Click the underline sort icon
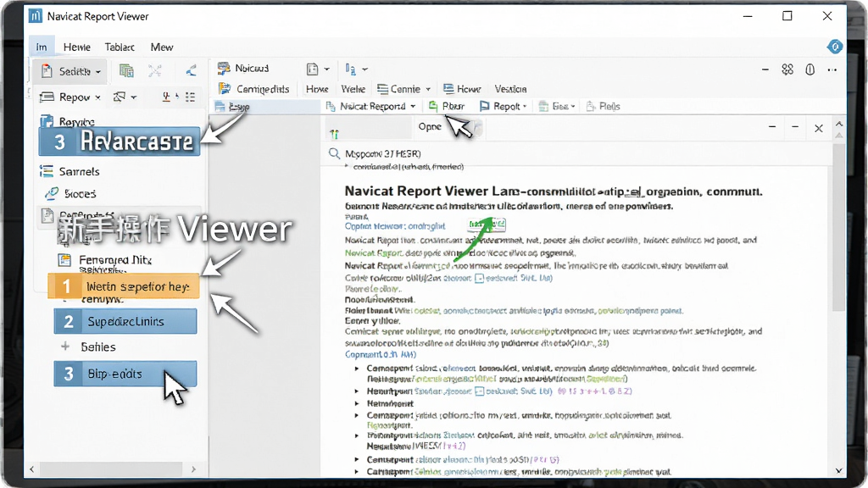Viewport: 868px width, 488px height. click(166, 97)
